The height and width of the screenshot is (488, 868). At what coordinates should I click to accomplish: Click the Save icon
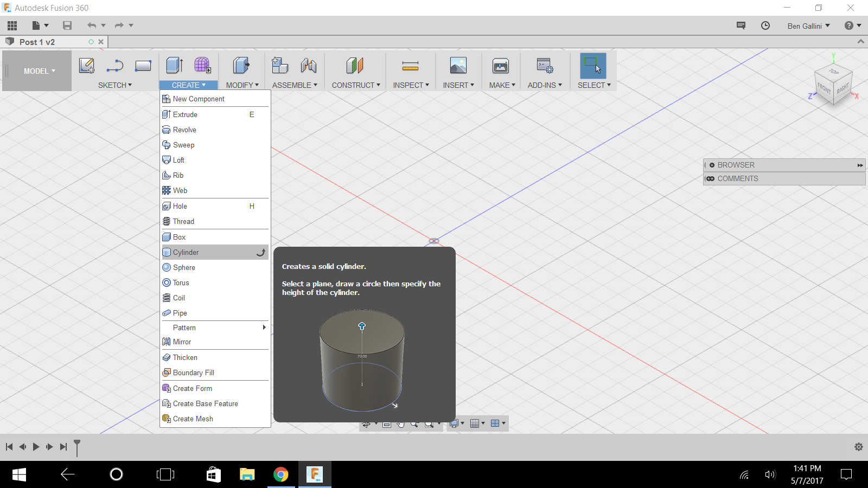(67, 25)
